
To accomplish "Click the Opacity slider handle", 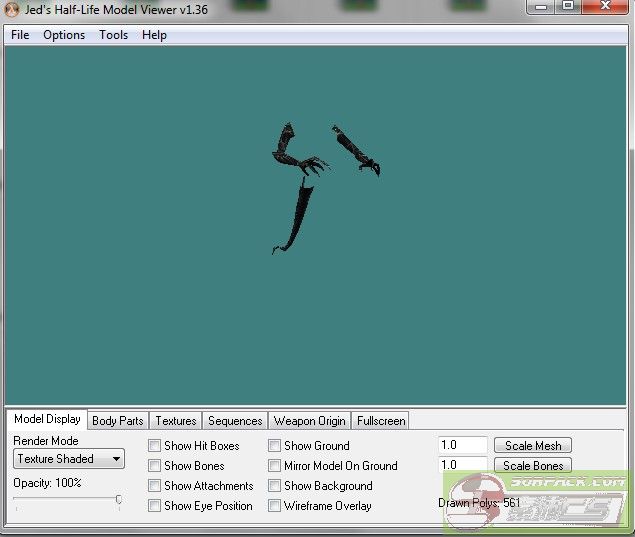I will (118, 500).
